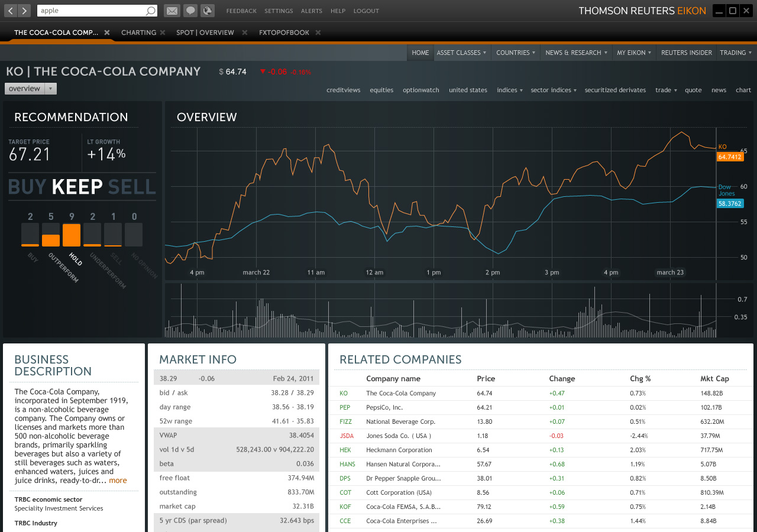Screen dimensions: 757x532
Task: Click the magnifier search icon
Action: pos(151,11)
